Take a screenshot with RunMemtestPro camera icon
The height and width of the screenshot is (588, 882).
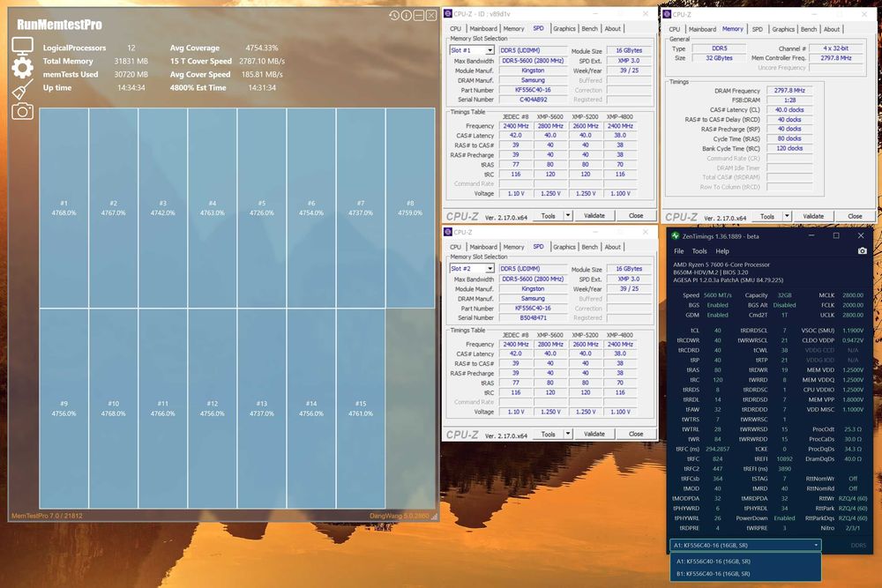click(23, 111)
